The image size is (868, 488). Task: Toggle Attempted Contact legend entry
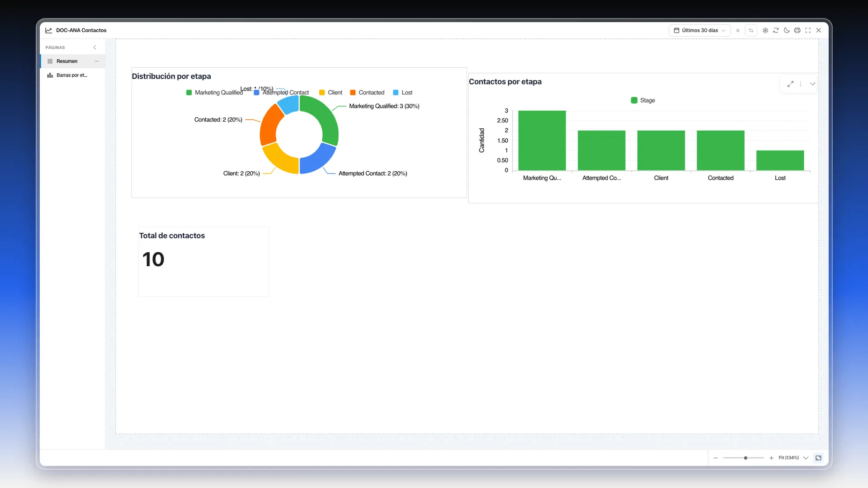281,93
